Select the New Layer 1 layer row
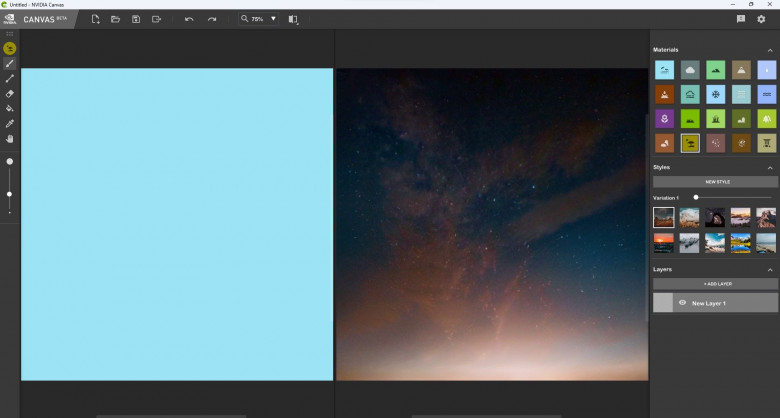 715,303
